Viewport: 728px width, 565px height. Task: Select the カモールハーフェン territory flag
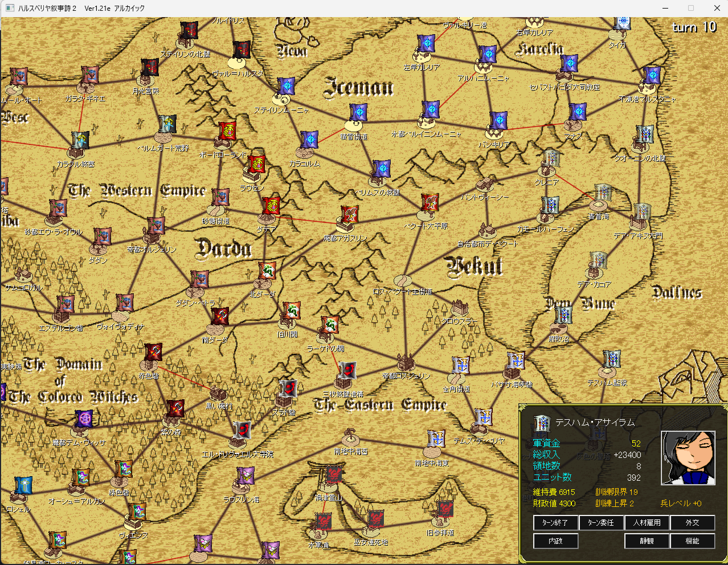pos(550,206)
